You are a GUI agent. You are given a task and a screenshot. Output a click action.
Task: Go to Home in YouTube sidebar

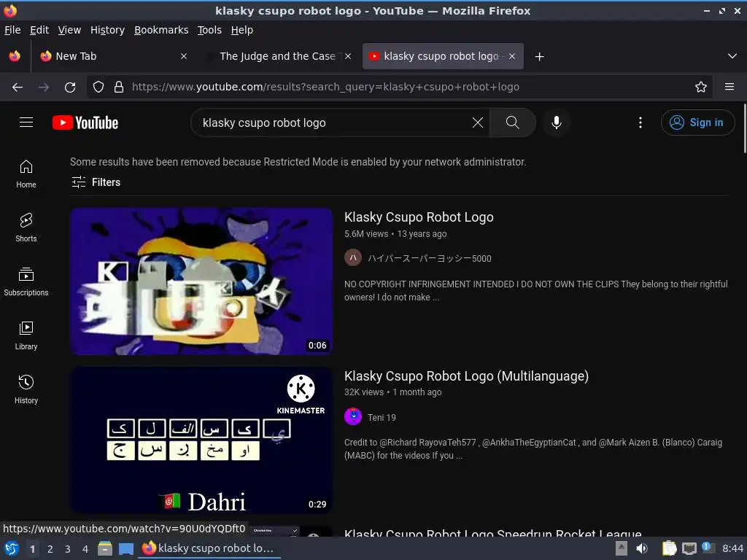pos(26,174)
